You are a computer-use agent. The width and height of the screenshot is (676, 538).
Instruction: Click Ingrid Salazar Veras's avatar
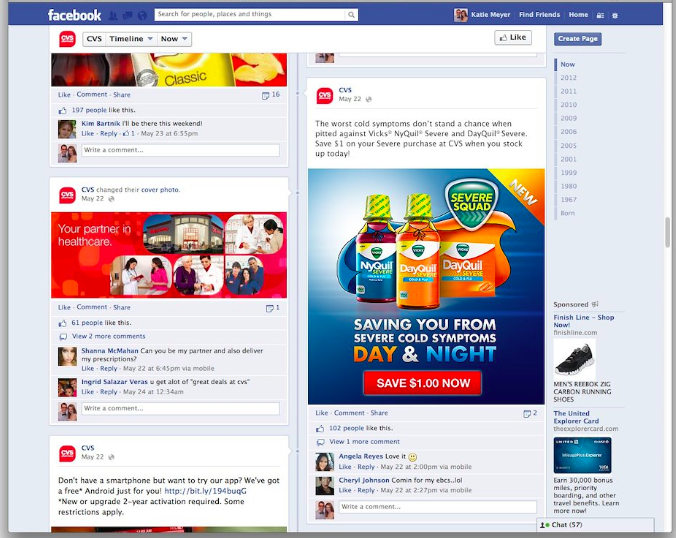(x=67, y=387)
